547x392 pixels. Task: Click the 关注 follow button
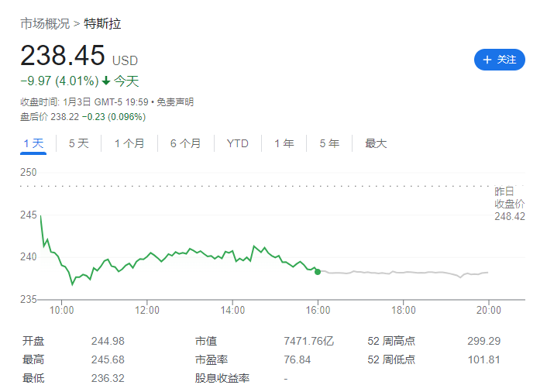(500, 60)
